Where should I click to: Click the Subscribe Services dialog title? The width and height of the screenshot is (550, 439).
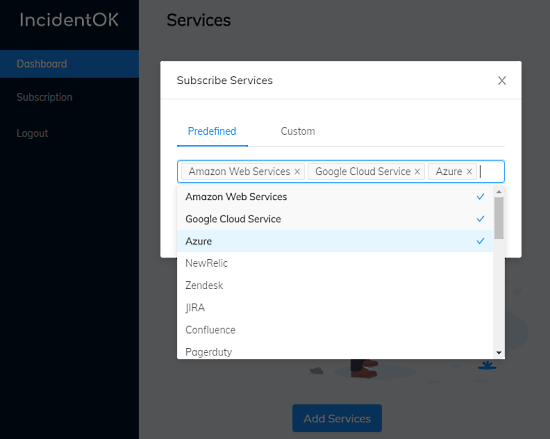[225, 80]
